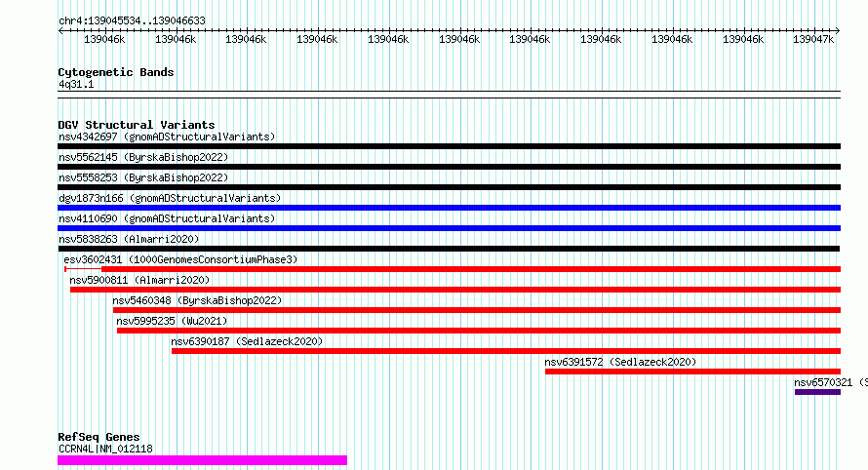Image resolution: width=868 pixels, height=470 pixels.
Task: Click the 139047k ruler label
Action: [x=813, y=39]
